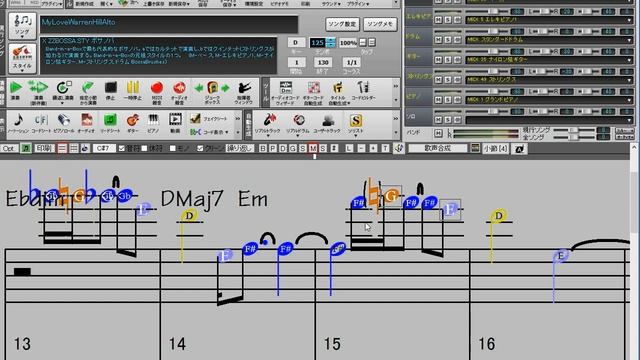Click the green note mode icon beside Opt
Viewport: 640px width, 360px height.
click(x=26, y=149)
